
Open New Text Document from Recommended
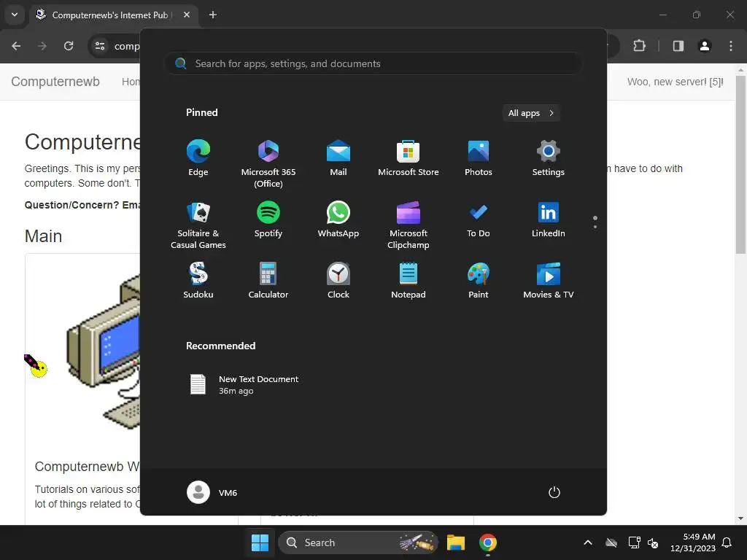(x=245, y=385)
